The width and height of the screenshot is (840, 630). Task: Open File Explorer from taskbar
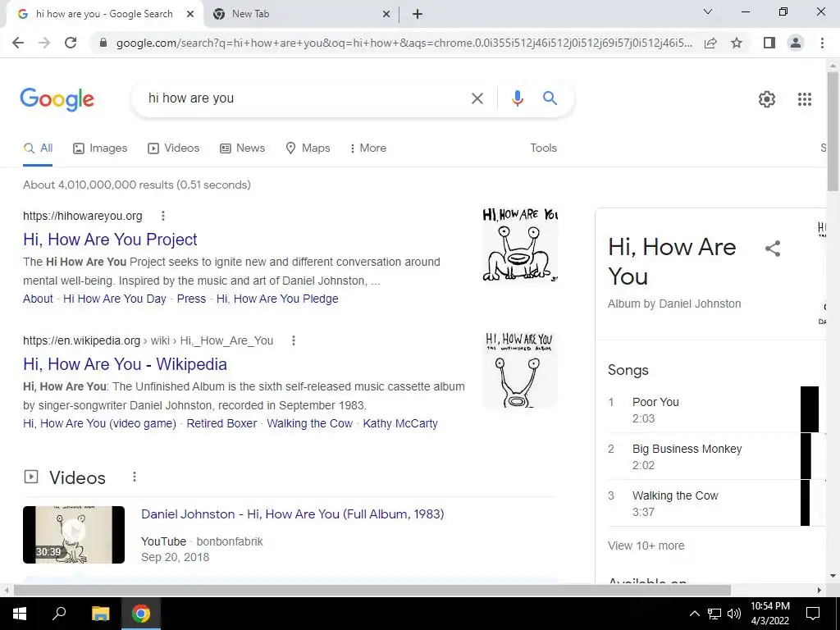[x=100, y=614]
